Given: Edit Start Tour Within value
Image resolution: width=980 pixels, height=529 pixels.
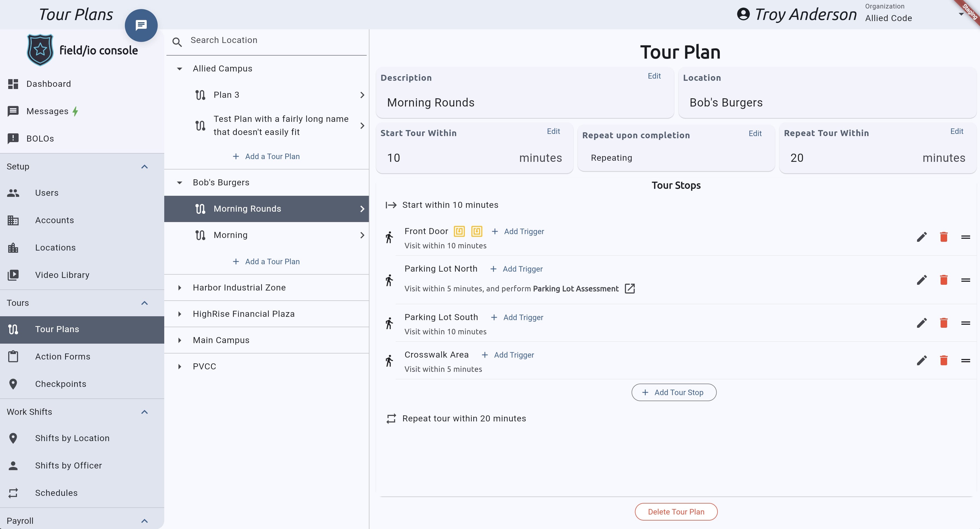Looking at the screenshot, I should (553, 131).
